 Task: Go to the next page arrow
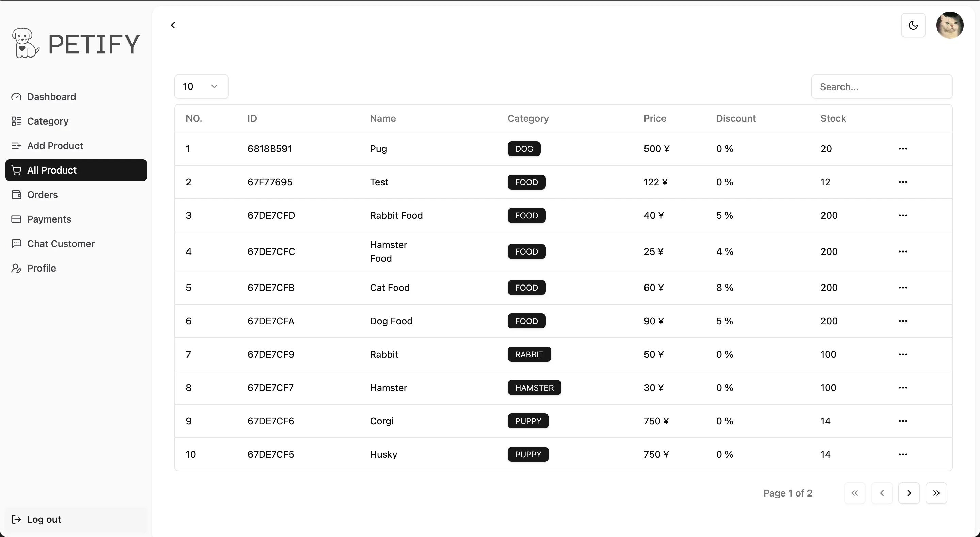click(x=909, y=493)
